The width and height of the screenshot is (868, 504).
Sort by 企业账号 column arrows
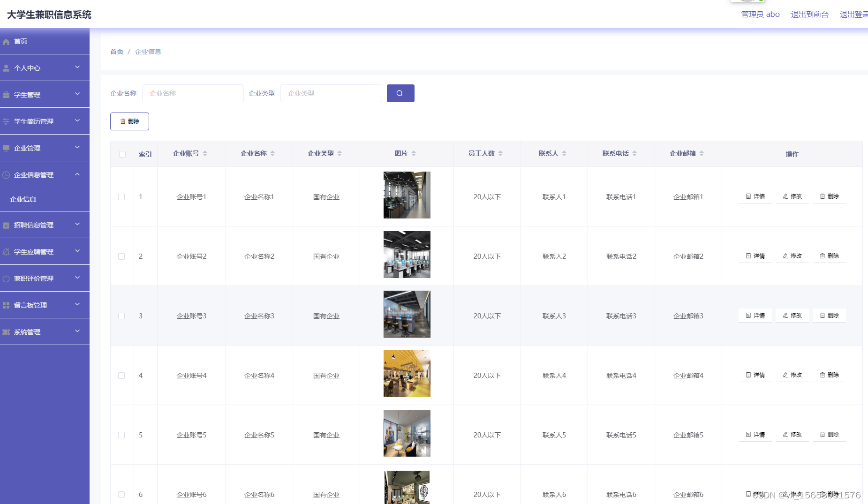tap(205, 153)
